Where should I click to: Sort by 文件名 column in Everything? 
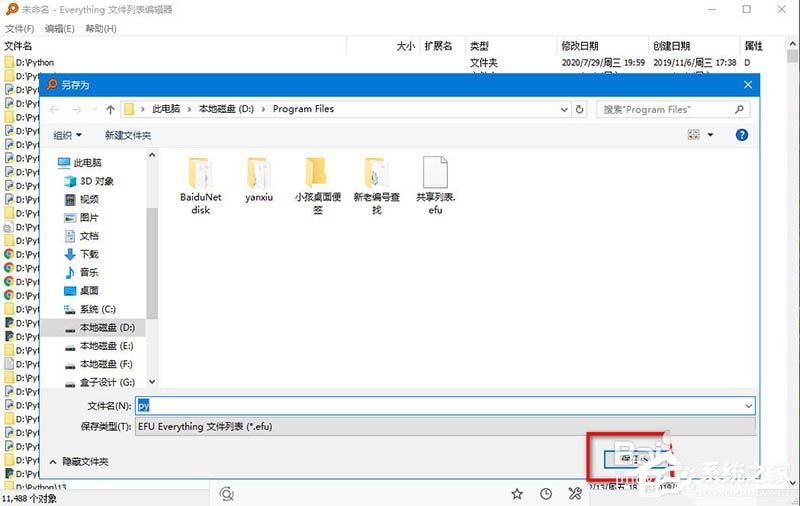174,46
